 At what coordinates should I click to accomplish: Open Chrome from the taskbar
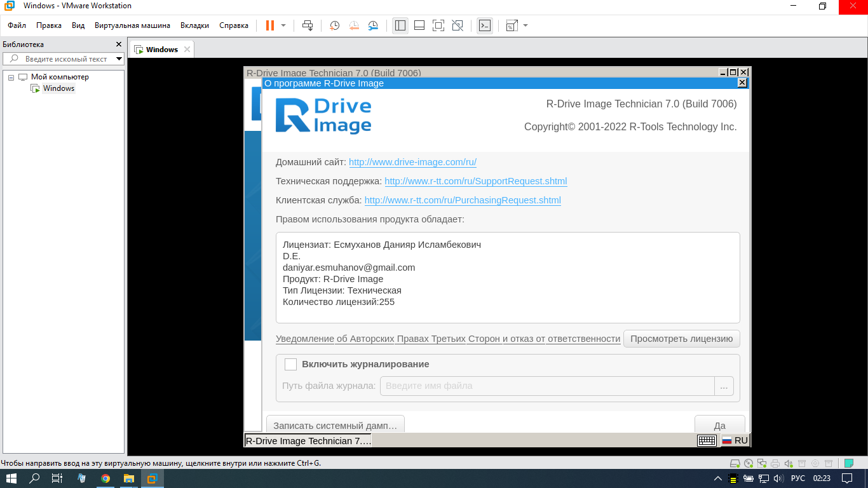[x=105, y=478]
